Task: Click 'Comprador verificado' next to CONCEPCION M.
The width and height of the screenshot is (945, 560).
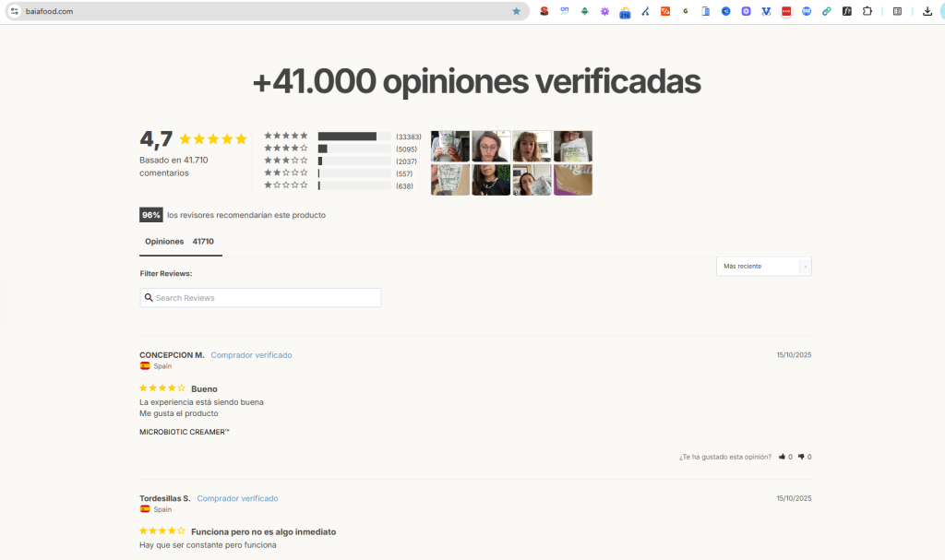Action: point(251,355)
